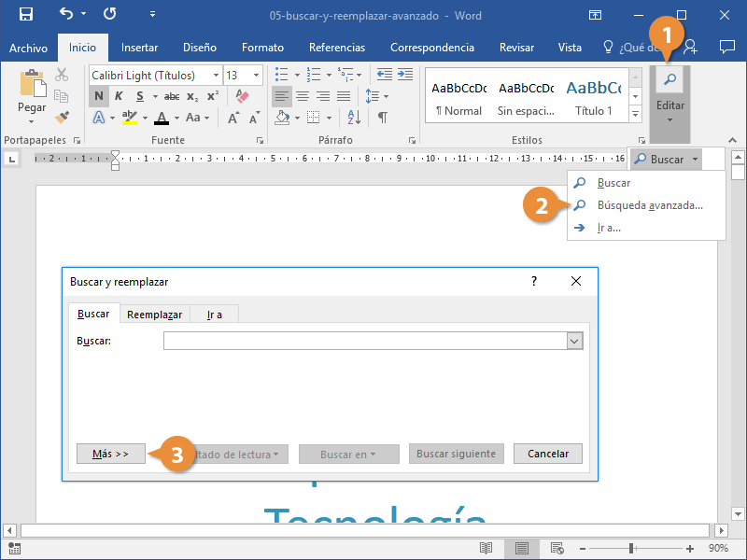
Task: Select Búsqueda avanzada from the menu
Action: [649, 205]
